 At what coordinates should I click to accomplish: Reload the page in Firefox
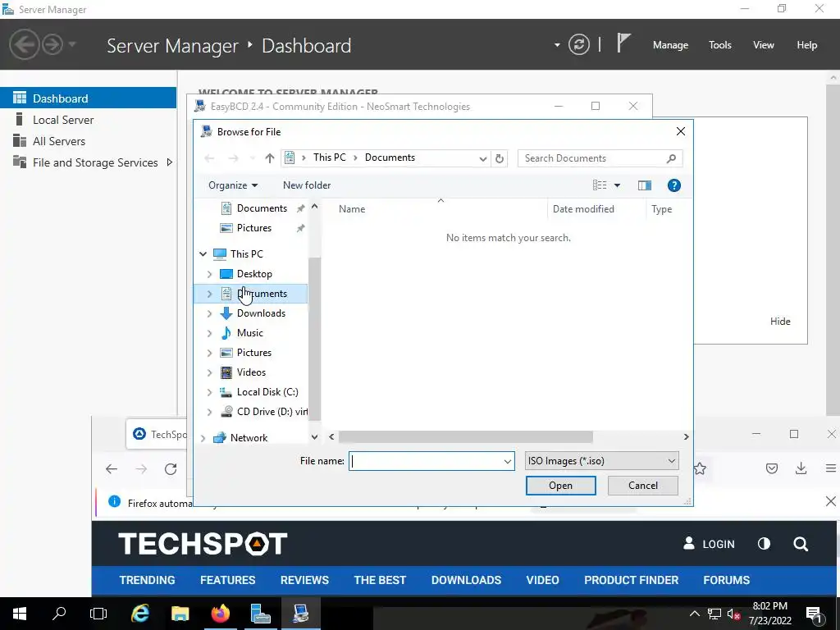[x=171, y=469]
